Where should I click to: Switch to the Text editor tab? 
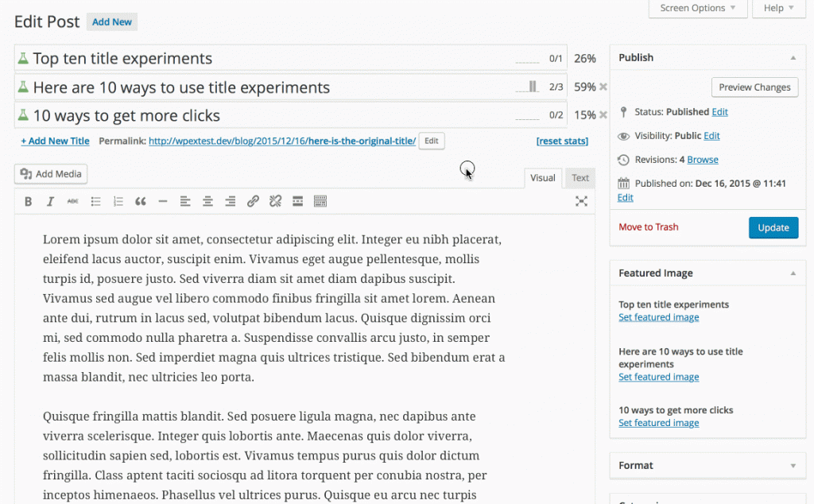point(579,177)
